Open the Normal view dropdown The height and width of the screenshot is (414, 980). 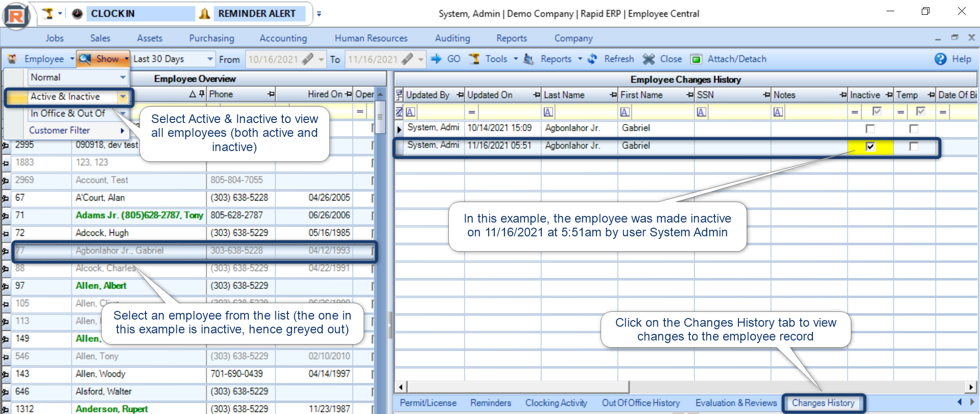(x=123, y=78)
